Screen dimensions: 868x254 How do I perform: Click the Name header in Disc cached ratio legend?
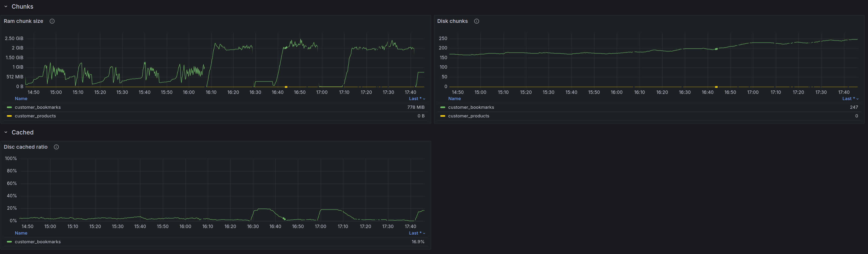[x=21, y=233]
